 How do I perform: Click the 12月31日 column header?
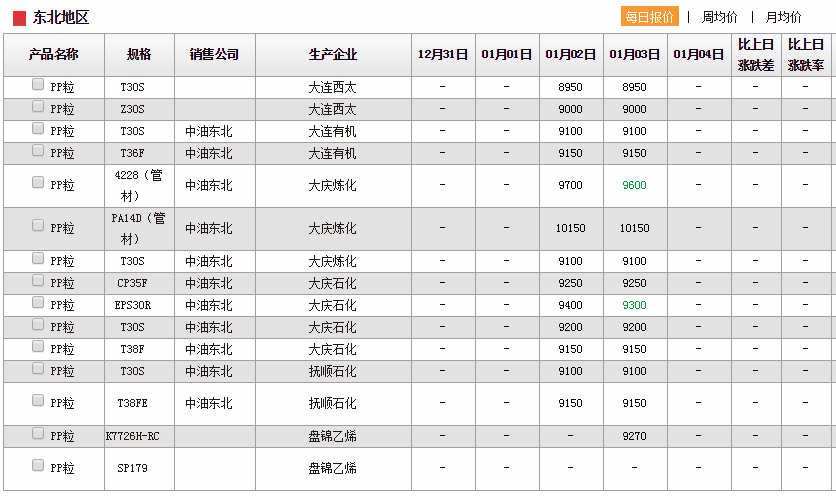443,54
